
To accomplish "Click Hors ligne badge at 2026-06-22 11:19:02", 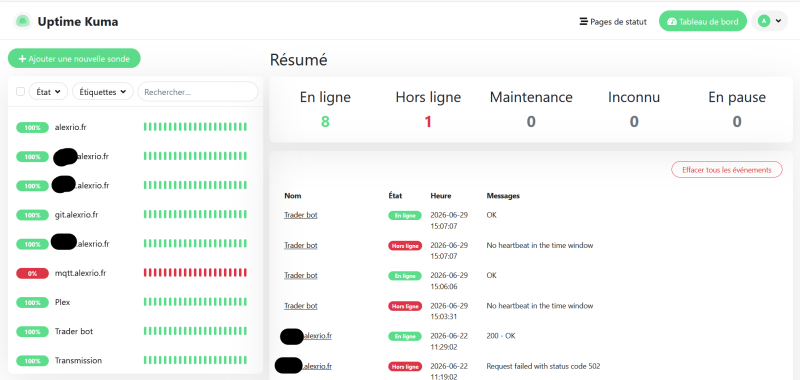I will tap(405, 367).
